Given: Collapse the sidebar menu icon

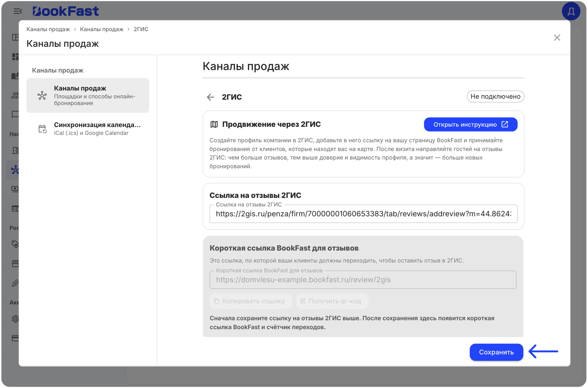Looking at the screenshot, I should (18, 11).
